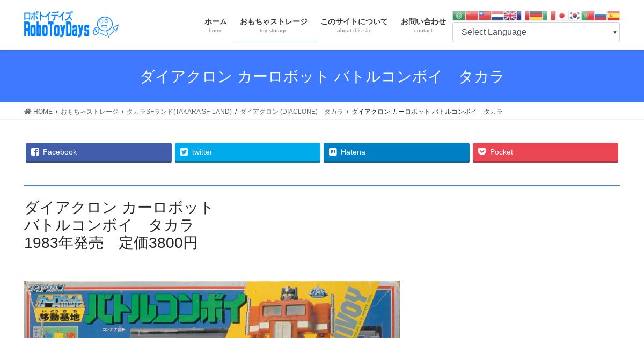Viewport: 644px width, 338px height.
Task: Pick the Dutch flag translation
Action: click(x=497, y=16)
